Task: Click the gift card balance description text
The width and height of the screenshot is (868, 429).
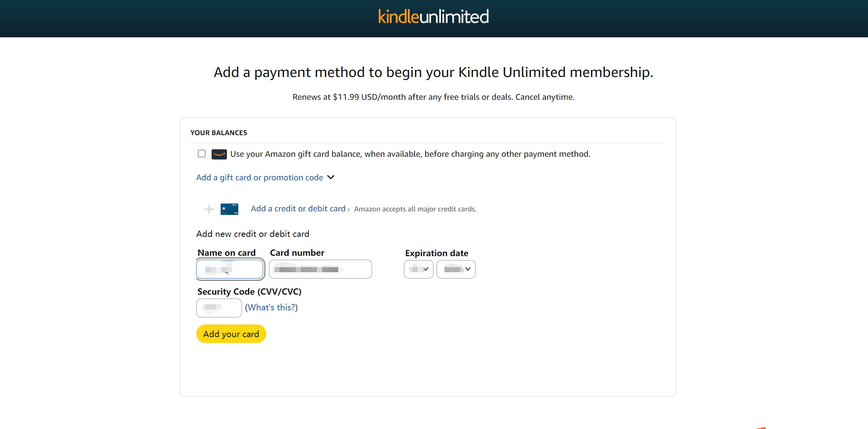Action: click(410, 154)
